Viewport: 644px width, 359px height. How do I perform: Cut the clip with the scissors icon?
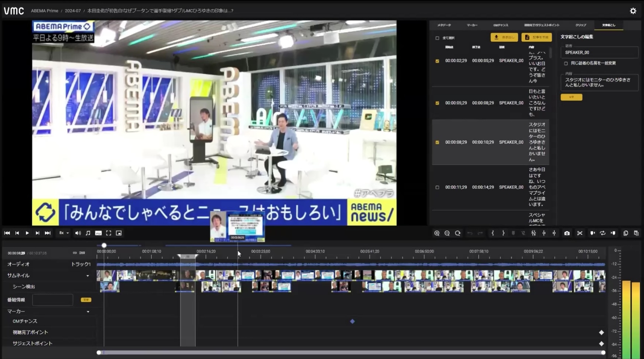click(580, 233)
